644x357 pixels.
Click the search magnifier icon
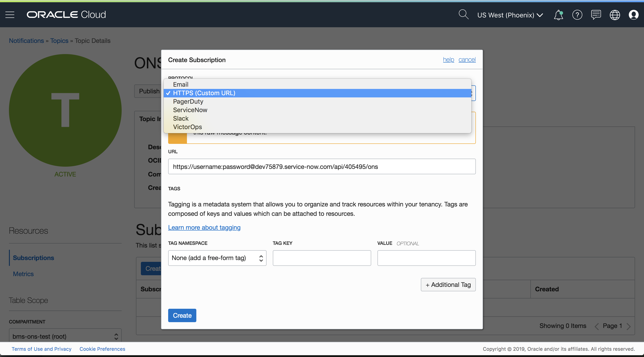(x=463, y=15)
